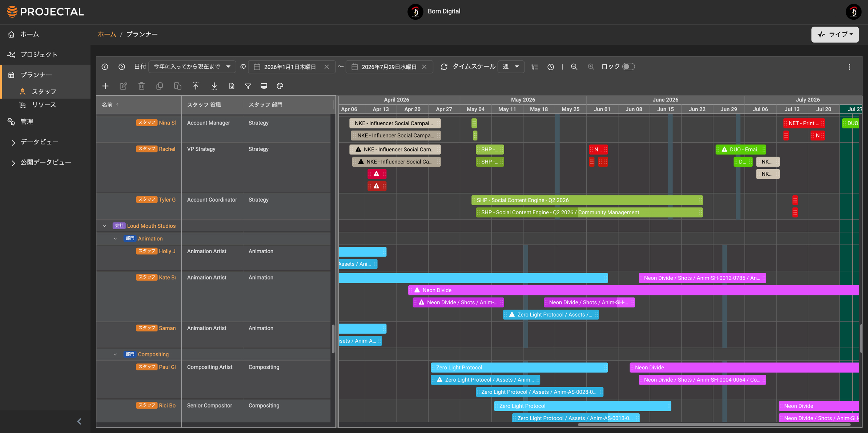Click the ホーム breadcrumb link

click(x=107, y=34)
